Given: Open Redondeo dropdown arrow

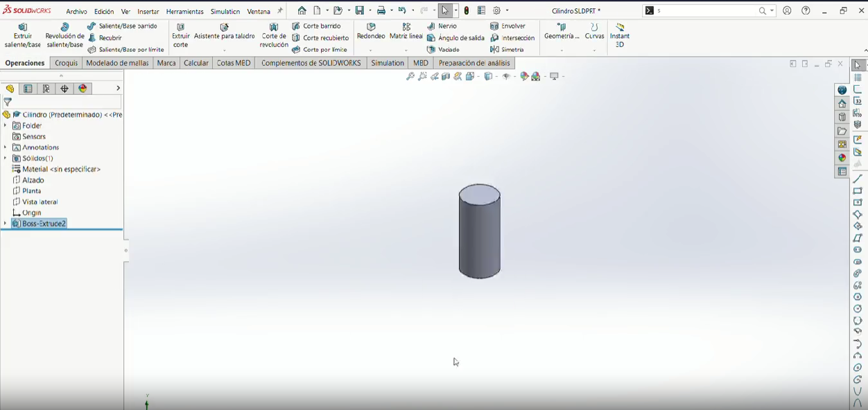Looking at the screenshot, I should tap(371, 51).
